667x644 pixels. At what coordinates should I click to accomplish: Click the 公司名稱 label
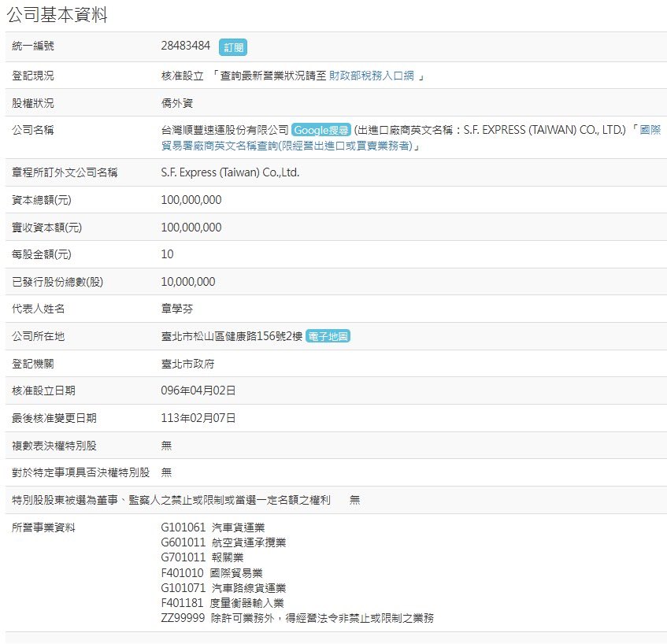(33, 130)
